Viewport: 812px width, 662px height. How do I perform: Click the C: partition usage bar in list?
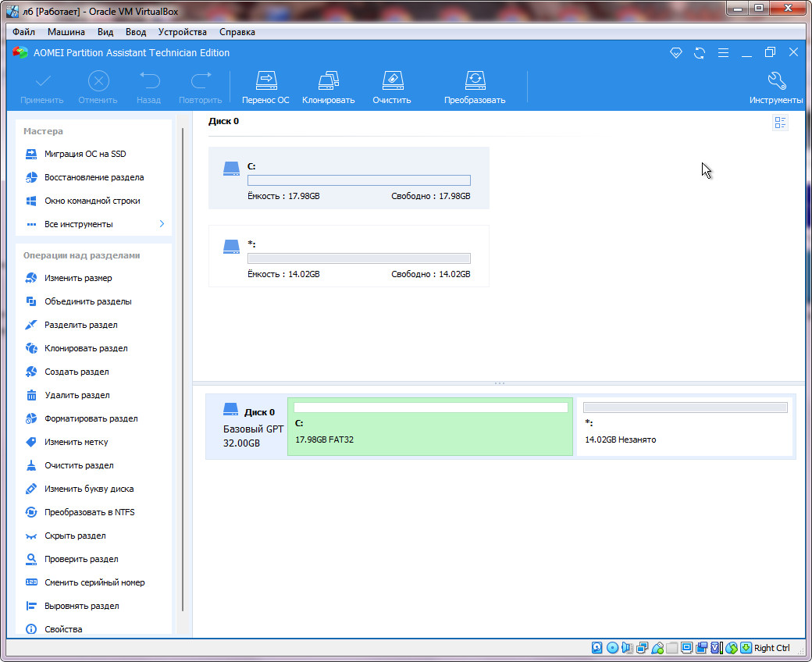point(358,180)
